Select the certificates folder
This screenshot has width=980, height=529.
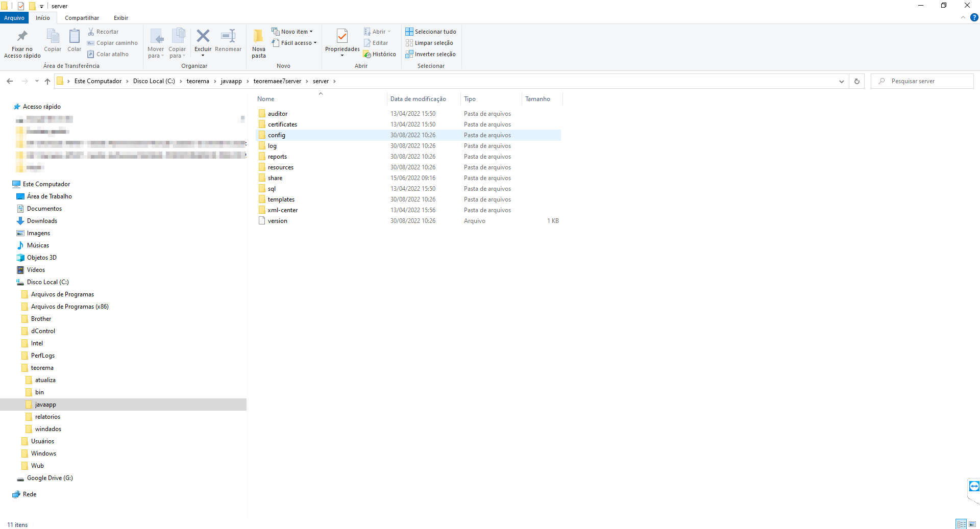pos(408,124)
